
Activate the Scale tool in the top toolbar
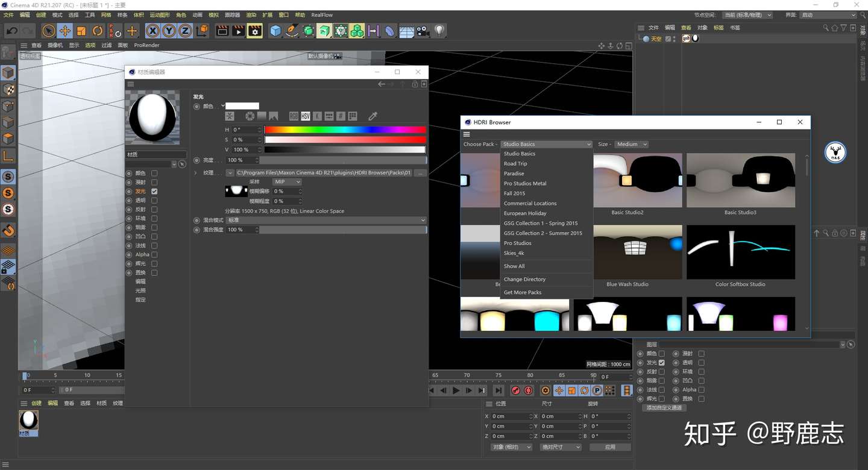[x=81, y=31]
